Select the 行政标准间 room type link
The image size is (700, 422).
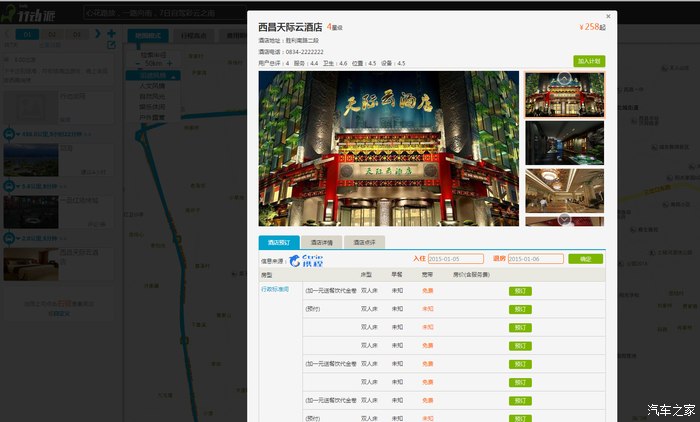coord(275,289)
